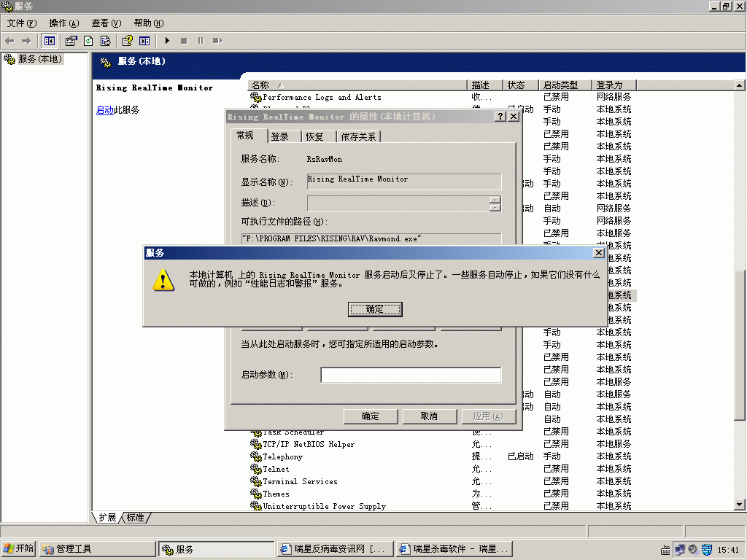Switch to 管理工具 taskbar window
747x560 pixels.
pyautogui.click(x=98, y=549)
